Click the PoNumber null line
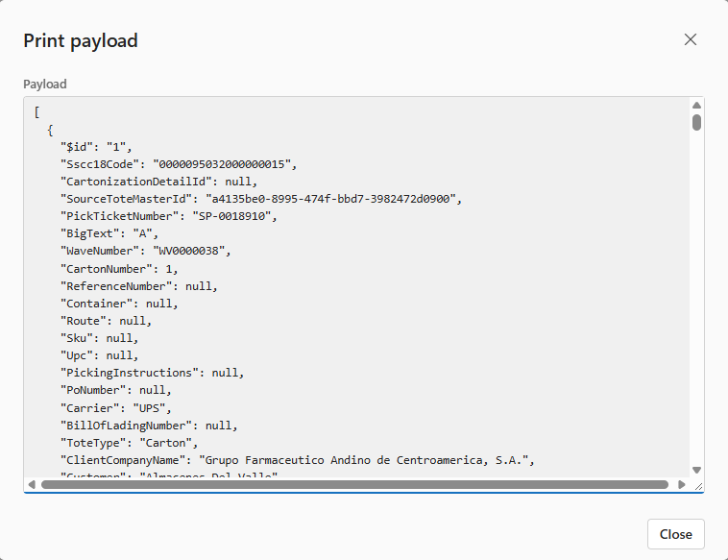 tap(115, 390)
